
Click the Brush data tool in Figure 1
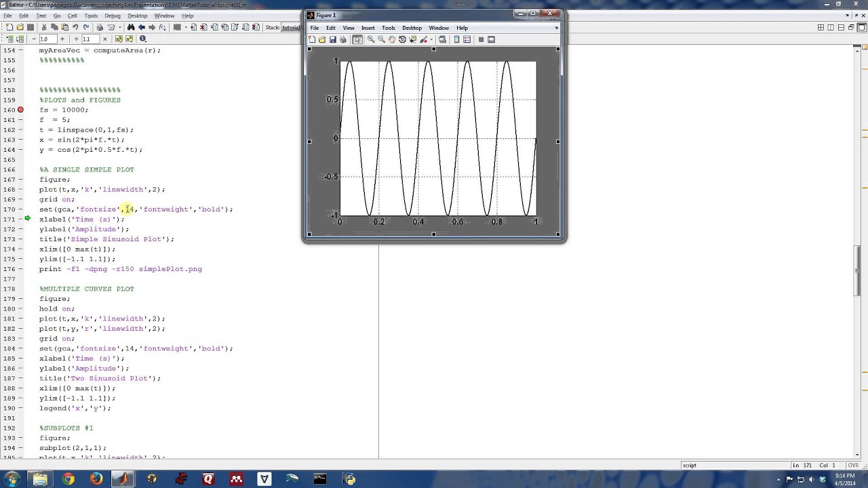pyautogui.click(x=424, y=39)
